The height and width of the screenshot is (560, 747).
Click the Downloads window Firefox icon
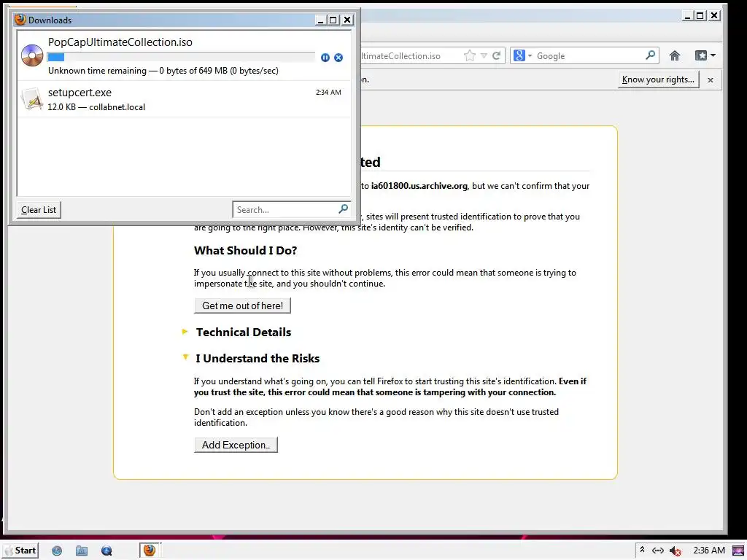pos(20,20)
